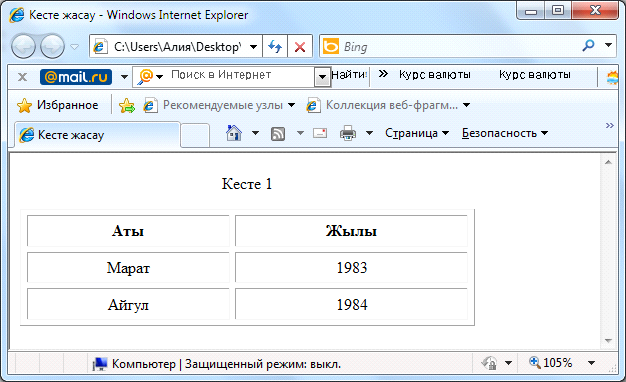Click the weather icon on mail.ru toolbar
This screenshot has width=626, height=382.
612,77
